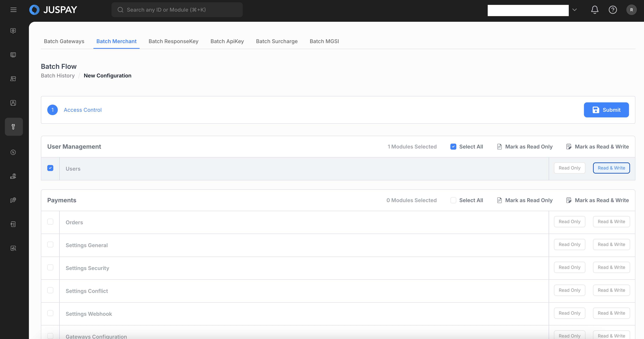Click the Submit button
Viewport: 644px width, 339px height.
point(606,110)
